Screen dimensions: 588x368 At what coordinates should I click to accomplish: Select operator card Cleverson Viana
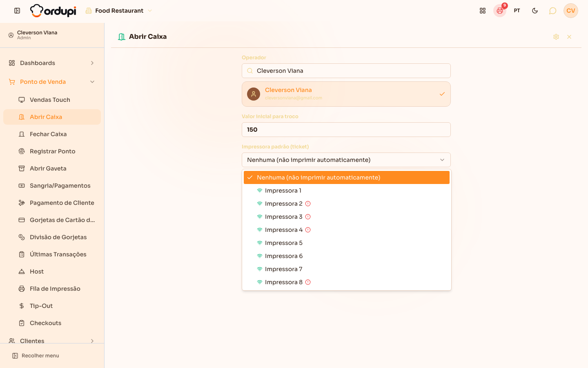[x=346, y=94]
